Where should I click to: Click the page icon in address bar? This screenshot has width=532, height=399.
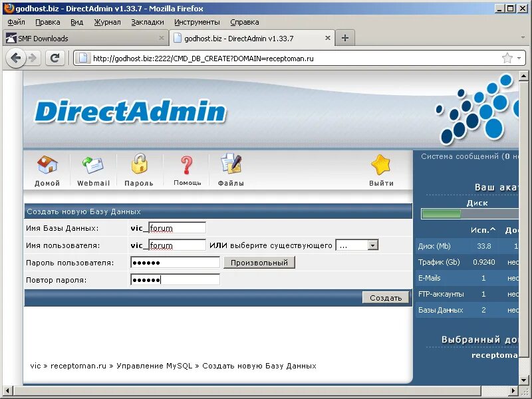tap(83, 59)
